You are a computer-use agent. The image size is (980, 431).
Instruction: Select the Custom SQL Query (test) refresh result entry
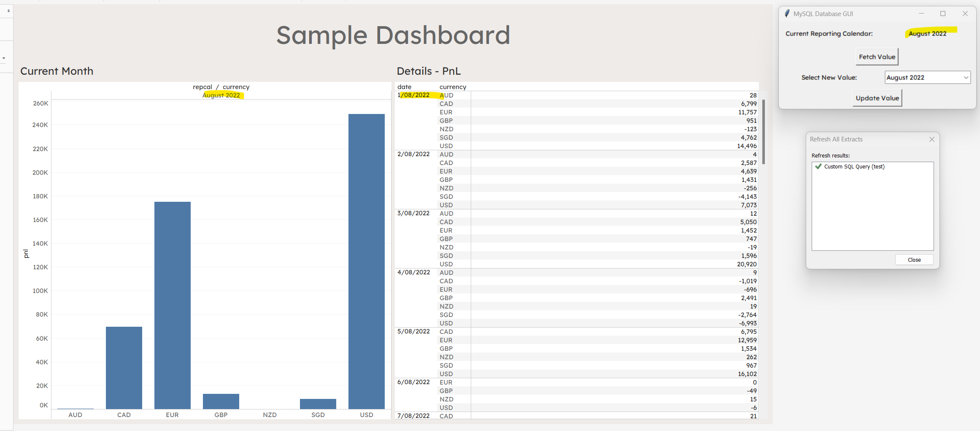854,166
